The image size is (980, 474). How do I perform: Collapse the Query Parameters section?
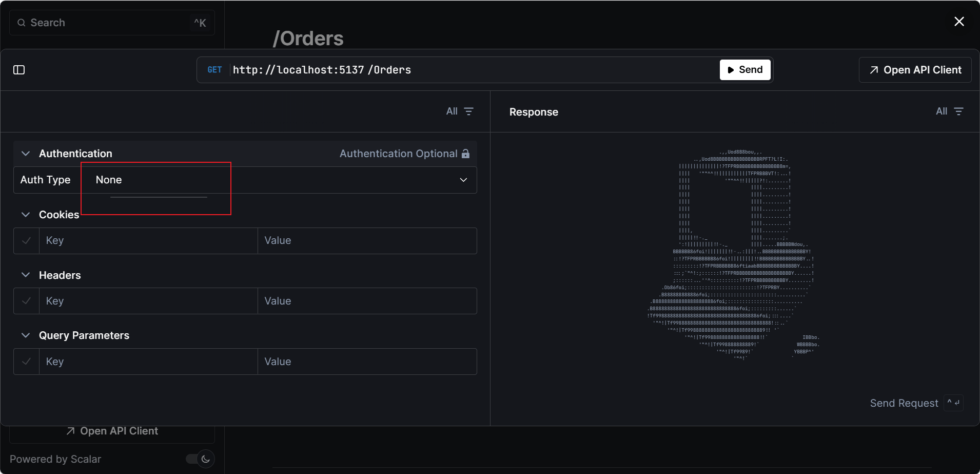coord(26,335)
